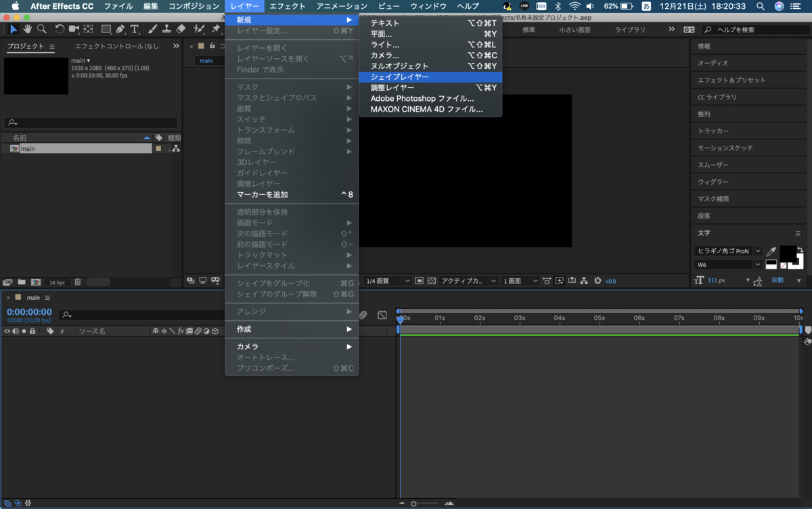This screenshot has width=812, height=509.
Task: Select the Zoom magnifier tool
Action: click(42, 29)
